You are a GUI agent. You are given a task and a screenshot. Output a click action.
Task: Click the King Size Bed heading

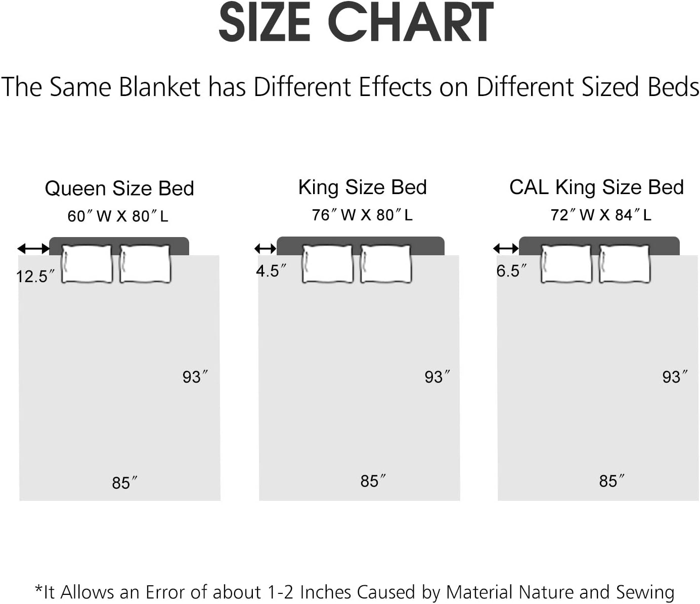coord(363,188)
